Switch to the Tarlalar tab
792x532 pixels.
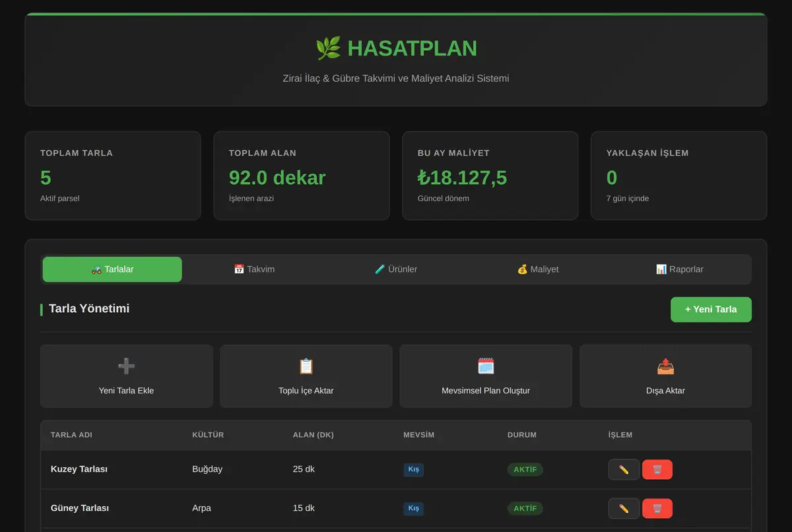pyautogui.click(x=112, y=269)
